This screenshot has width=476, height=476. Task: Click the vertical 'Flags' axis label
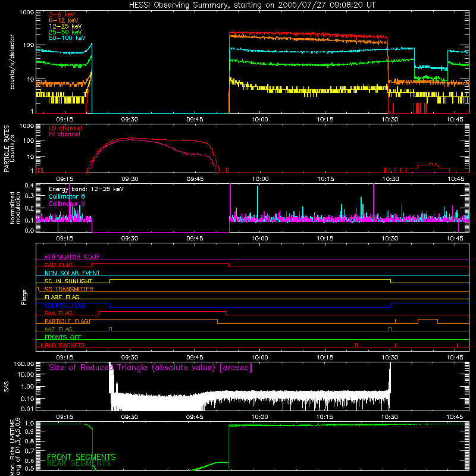[x=24, y=297]
